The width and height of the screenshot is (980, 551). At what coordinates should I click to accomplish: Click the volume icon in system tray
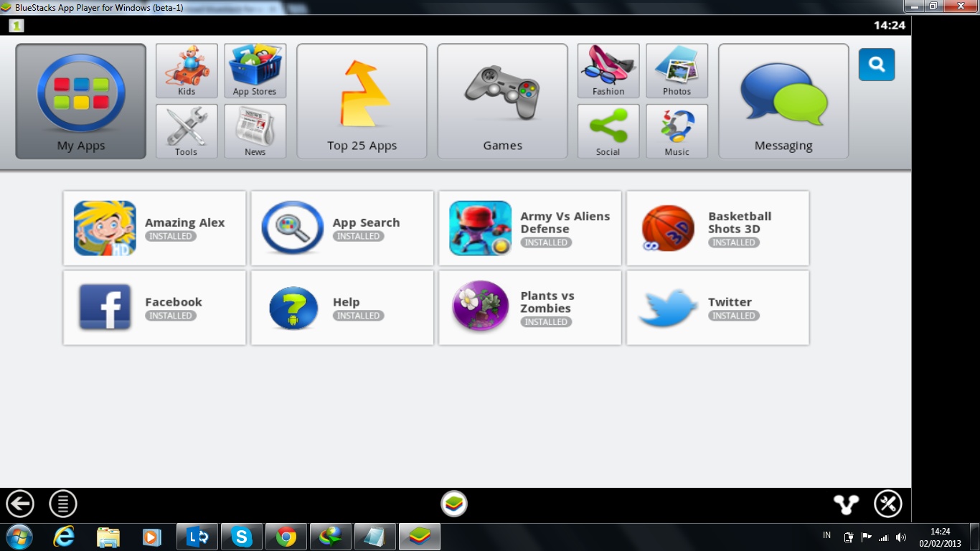click(901, 537)
